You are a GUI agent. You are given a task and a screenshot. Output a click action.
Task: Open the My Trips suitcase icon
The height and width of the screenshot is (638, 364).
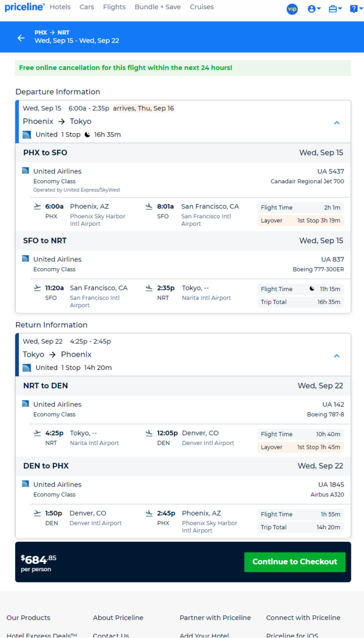335,9
